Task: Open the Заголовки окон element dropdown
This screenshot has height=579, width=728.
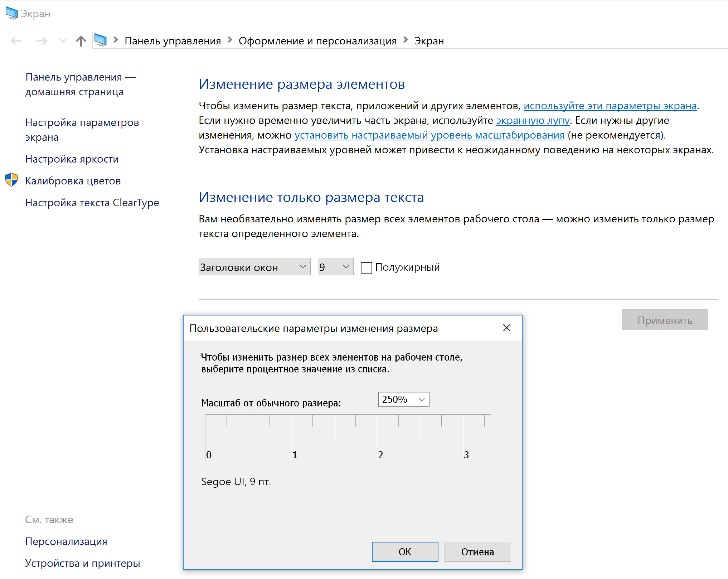Action: point(254,267)
